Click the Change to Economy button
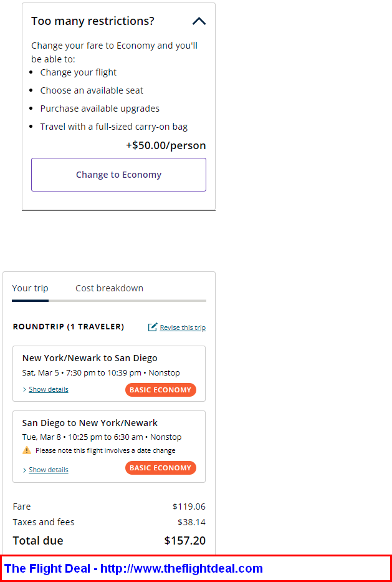Image resolution: width=392 pixels, height=582 pixels. (118, 175)
